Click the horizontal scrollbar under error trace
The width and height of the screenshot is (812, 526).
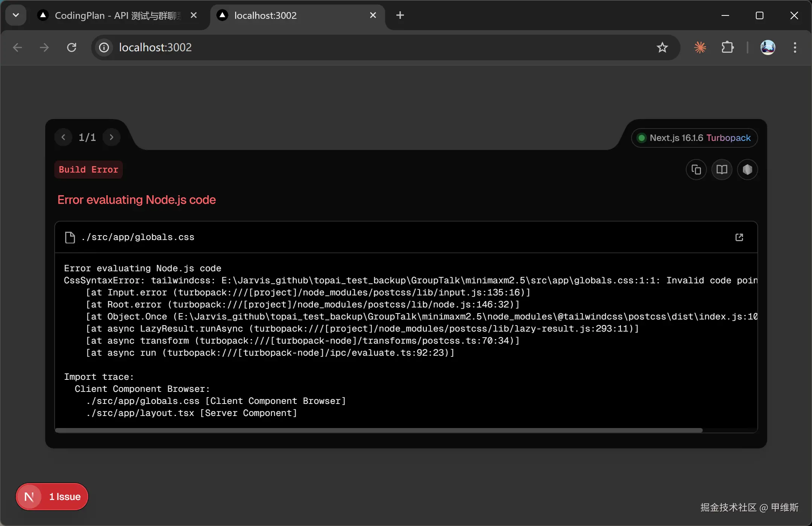pyautogui.click(x=378, y=430)
